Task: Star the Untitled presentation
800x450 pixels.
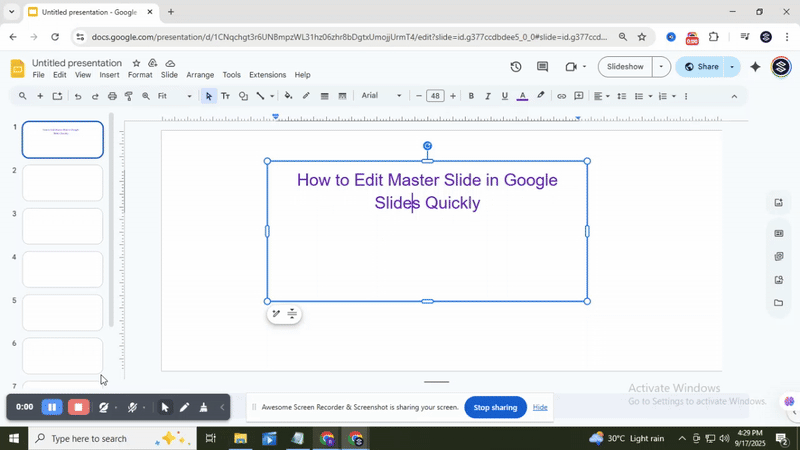Action: (137, 63)
